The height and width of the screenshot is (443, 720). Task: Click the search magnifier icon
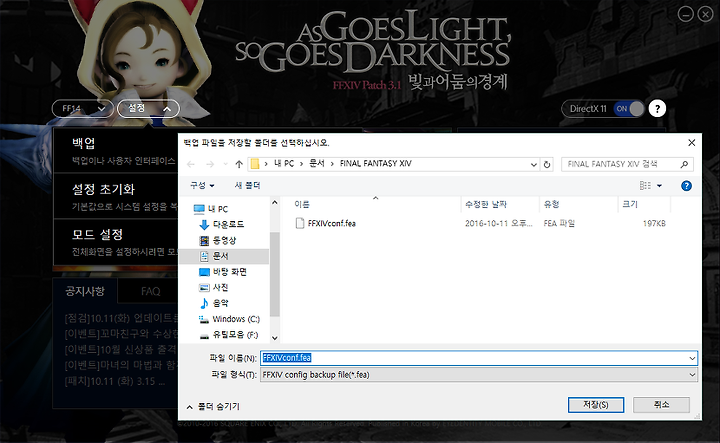coord(684,164)
